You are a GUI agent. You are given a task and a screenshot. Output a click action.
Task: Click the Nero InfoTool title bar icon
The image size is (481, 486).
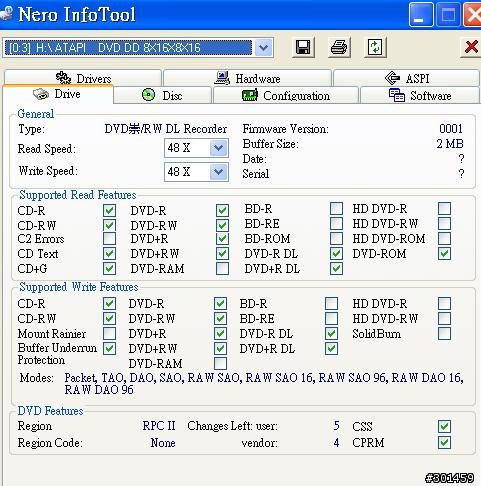(7, 13)
